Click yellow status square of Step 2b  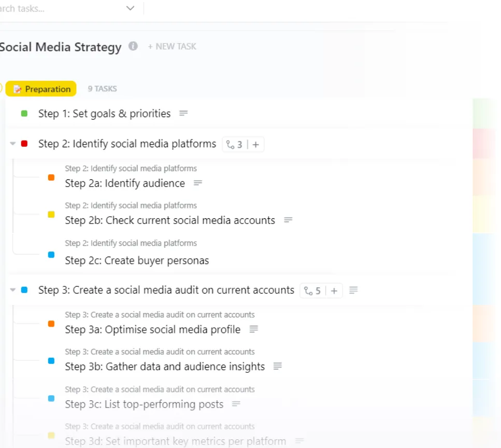51,215
